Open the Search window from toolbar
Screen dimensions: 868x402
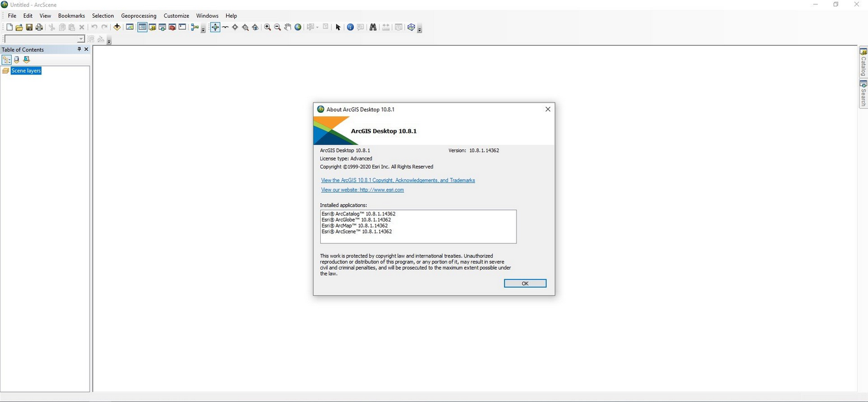tap(162, 27)
